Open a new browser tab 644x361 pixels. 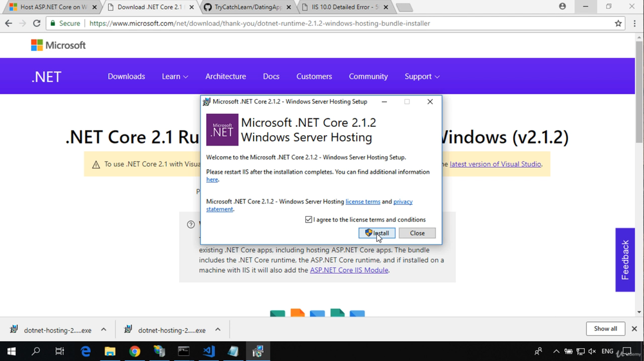click(404, 7)
